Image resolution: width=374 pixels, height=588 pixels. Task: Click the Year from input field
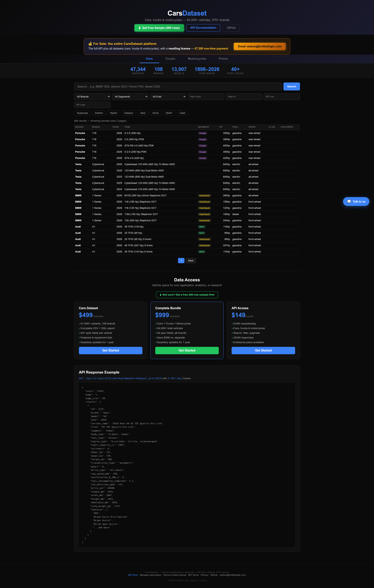tap(206, 97)
